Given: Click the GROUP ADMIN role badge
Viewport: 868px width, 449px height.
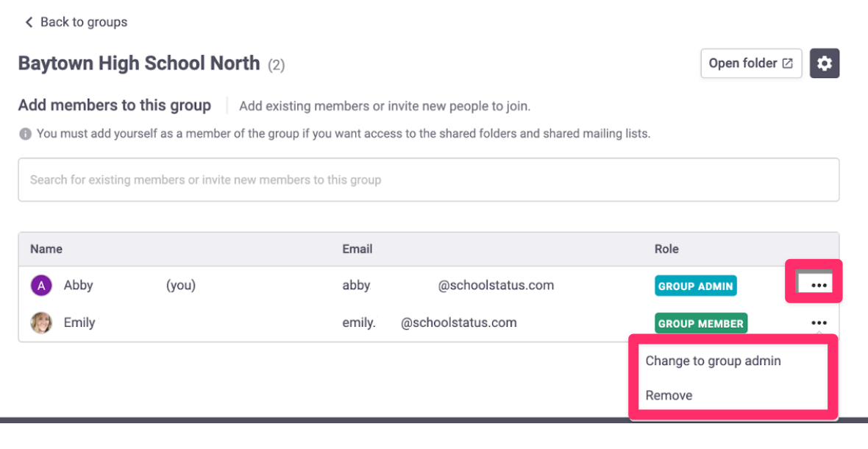Looking at the screenshot, I should click(x=695, y=286).
